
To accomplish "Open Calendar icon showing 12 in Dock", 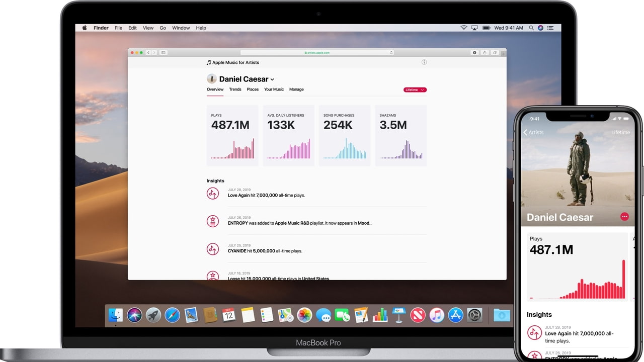I will [229, 315].
